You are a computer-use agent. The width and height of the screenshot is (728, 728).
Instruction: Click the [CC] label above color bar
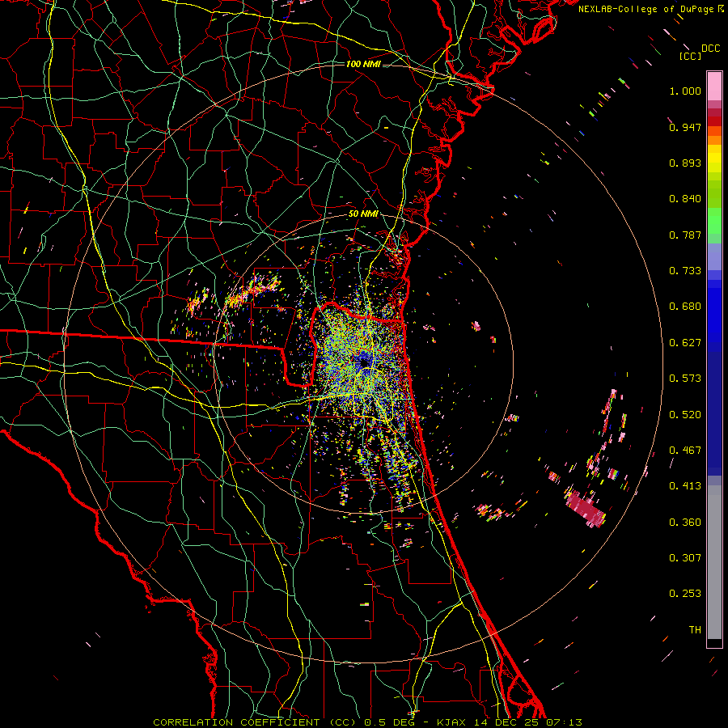click(690, 56)
